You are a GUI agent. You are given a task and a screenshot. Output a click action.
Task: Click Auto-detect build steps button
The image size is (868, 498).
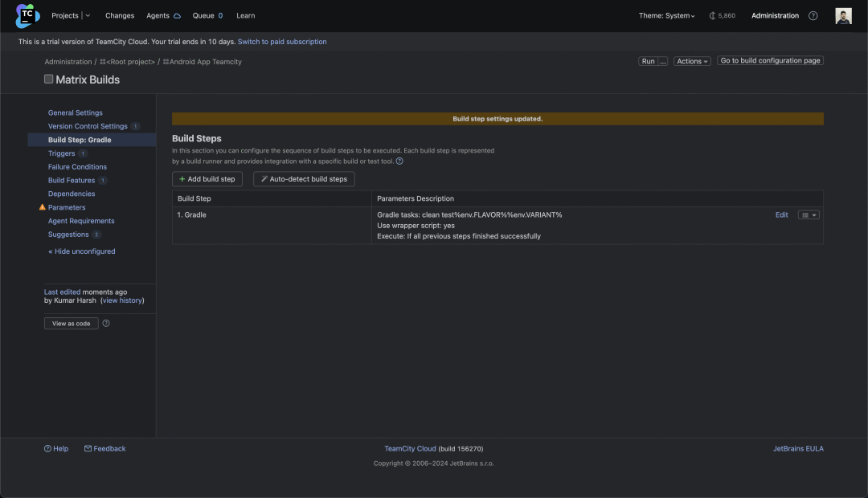tap(304, 179)
